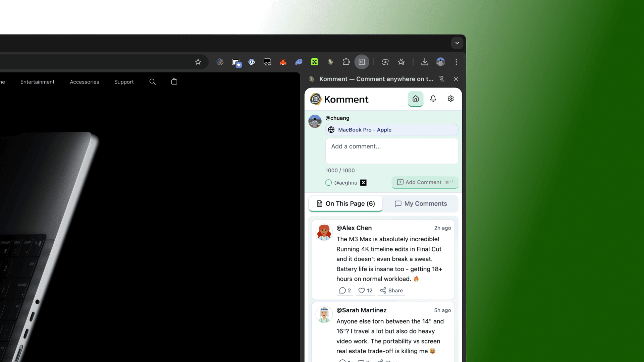Open the Komment home view

click(416, 99)
